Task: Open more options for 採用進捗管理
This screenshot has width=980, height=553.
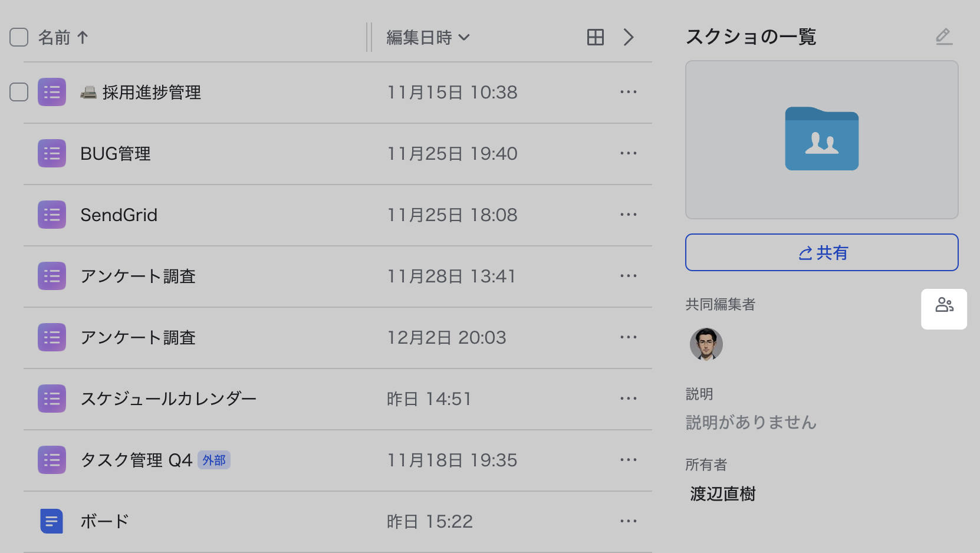Action: (x=629, y=92)
